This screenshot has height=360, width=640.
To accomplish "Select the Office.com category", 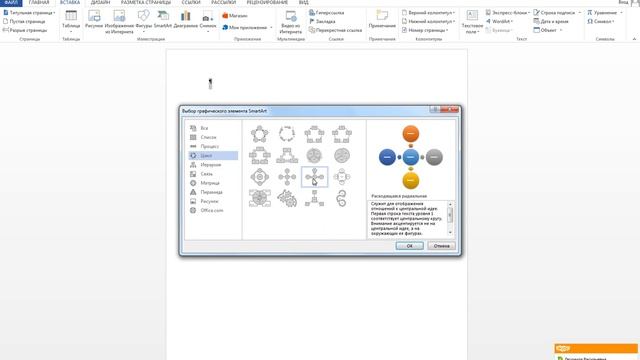I will coord(213,210).
